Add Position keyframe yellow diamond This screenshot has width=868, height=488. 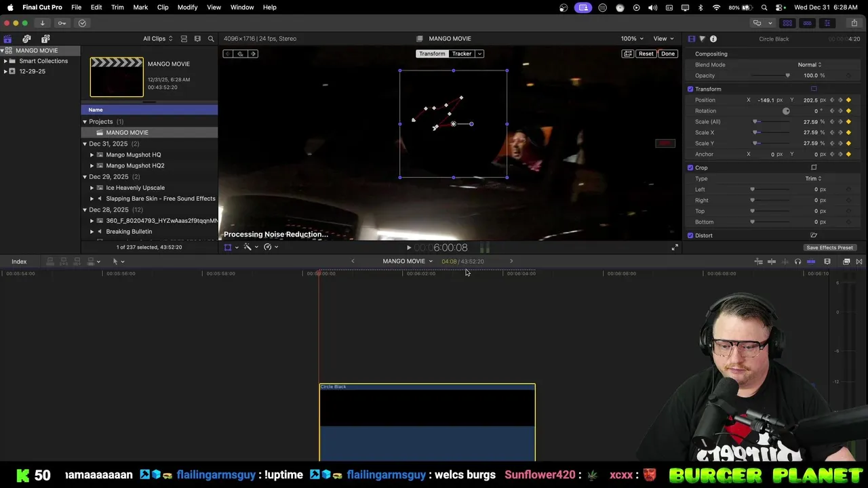(848, 100)
